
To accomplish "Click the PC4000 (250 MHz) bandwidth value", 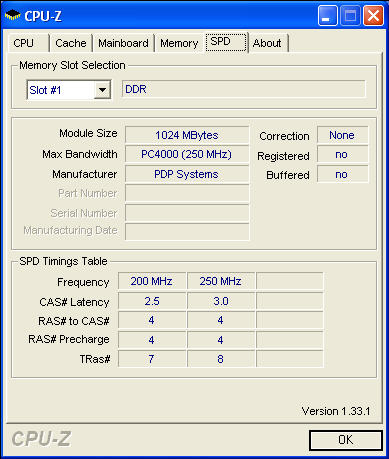I will pyautogui.click(x=187, y=154).
